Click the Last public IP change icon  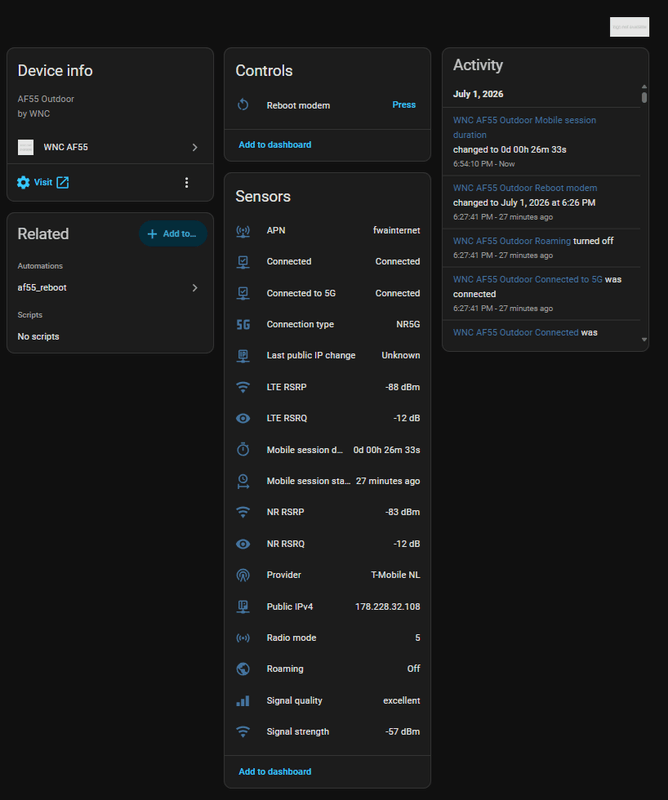coord(243,356)
